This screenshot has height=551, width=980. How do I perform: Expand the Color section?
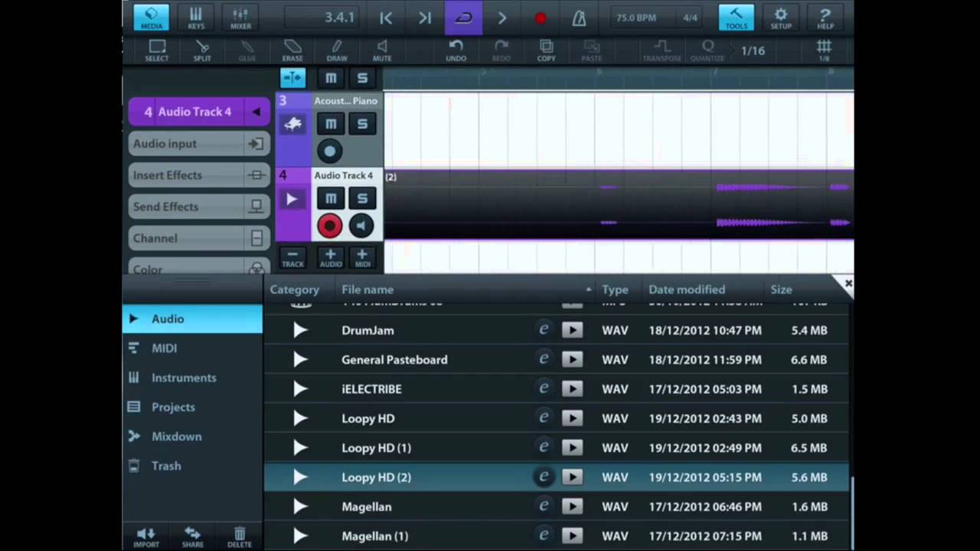(199, 266)
